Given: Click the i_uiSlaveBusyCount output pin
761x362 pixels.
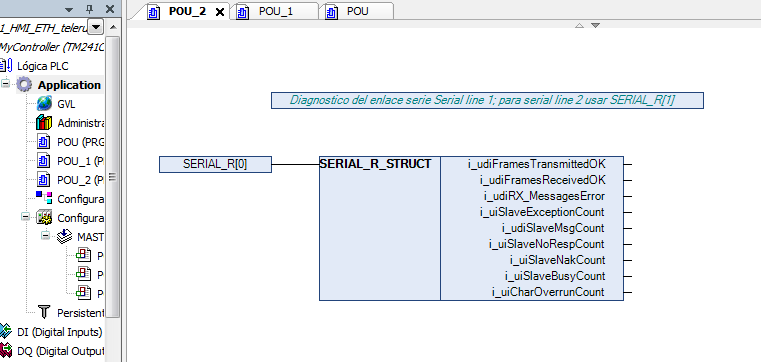Looking at the screenshot, I should pyautogui.click(x=628, y=276).
